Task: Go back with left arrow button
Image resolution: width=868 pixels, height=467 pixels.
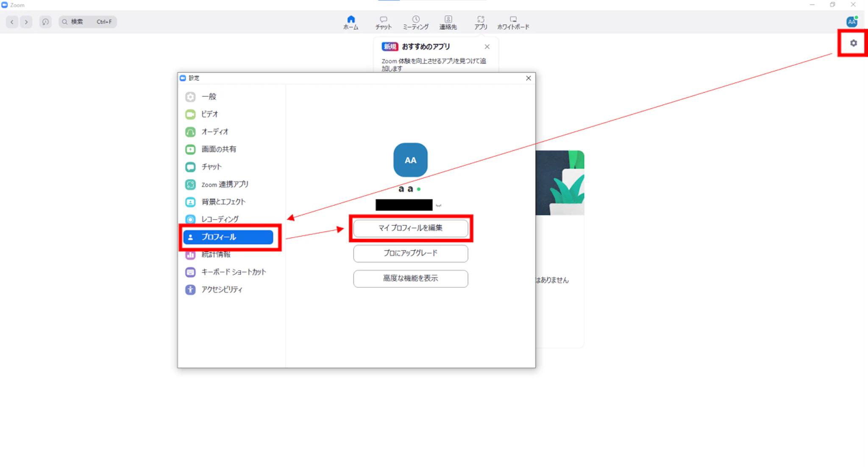Action: [12, 22]
